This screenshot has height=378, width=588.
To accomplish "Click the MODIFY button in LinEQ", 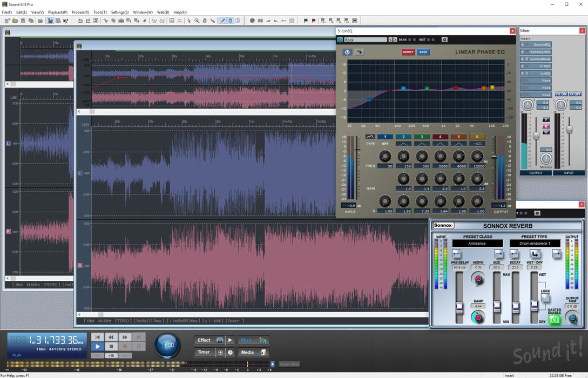I will [x=408, y=52].
